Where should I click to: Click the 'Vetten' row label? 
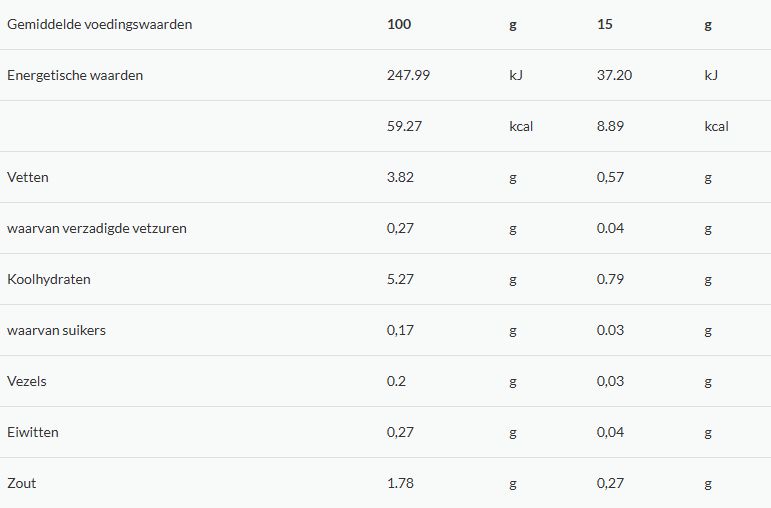click(x=28, y=177)
